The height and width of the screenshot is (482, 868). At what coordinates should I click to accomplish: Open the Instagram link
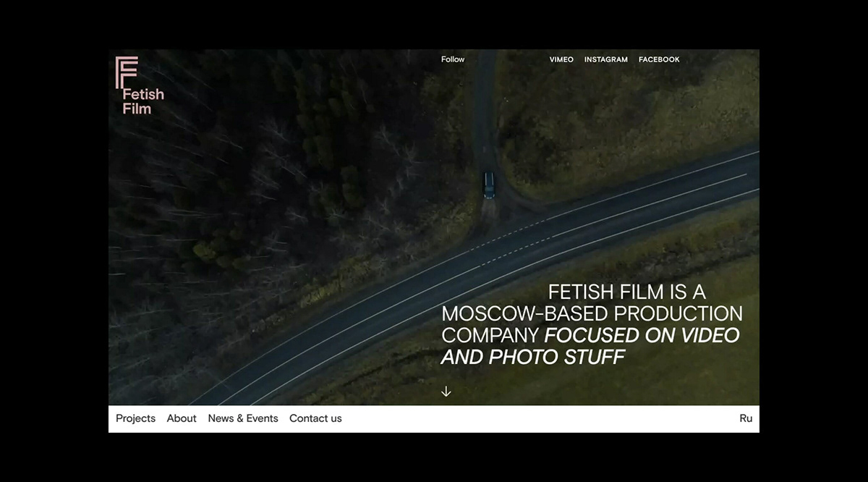(606, 59)
